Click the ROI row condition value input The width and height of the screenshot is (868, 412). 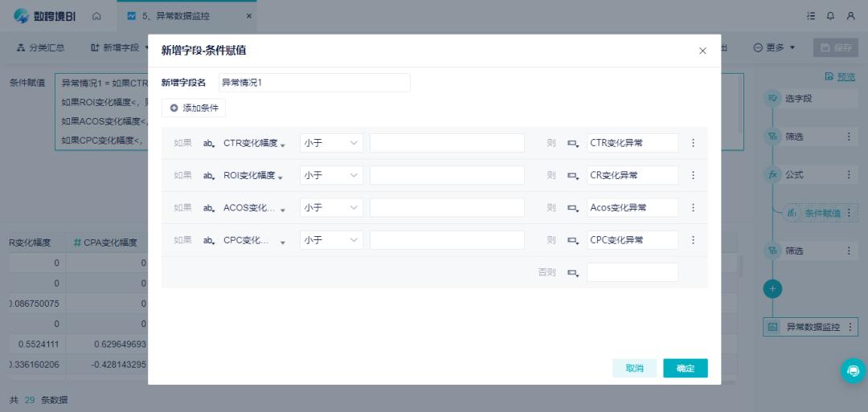tap(448, 175)
